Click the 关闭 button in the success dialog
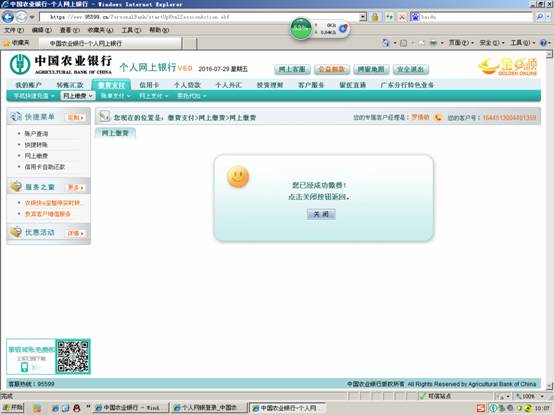Image resolution: width=554 pixels, height=415 pixels. 321,214
